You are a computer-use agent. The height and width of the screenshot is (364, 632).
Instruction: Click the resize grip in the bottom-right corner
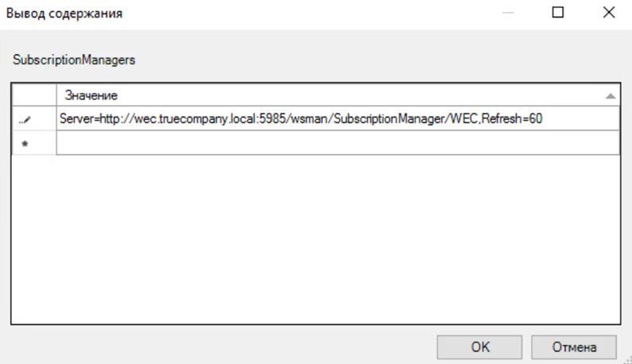[x=626, y=358]
